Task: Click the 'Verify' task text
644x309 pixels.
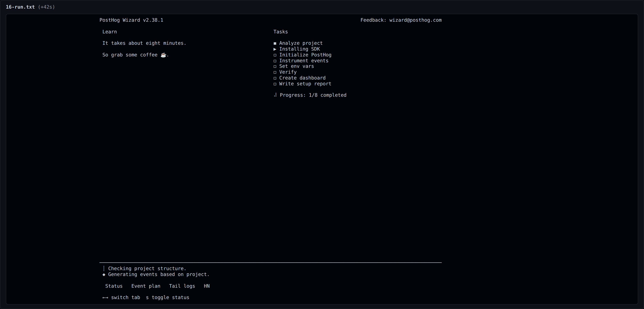Action: 288,72
